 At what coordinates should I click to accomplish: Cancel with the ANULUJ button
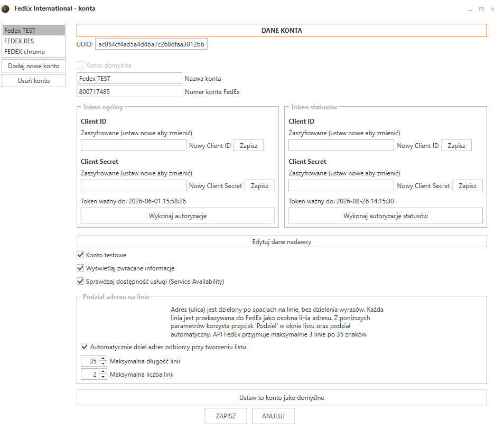[273, 416]
